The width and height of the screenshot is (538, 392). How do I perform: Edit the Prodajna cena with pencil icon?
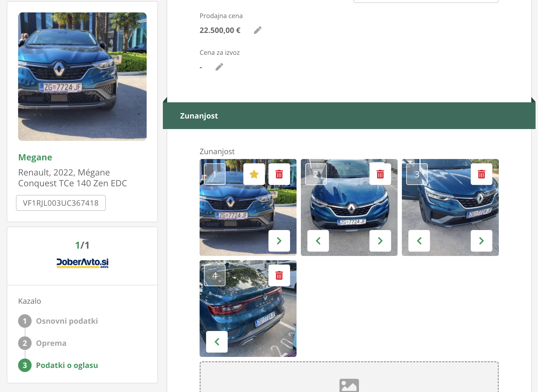click(258, 30)
